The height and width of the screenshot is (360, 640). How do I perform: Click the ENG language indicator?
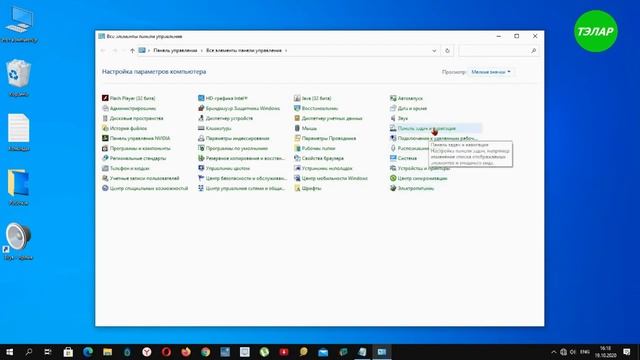584,352
